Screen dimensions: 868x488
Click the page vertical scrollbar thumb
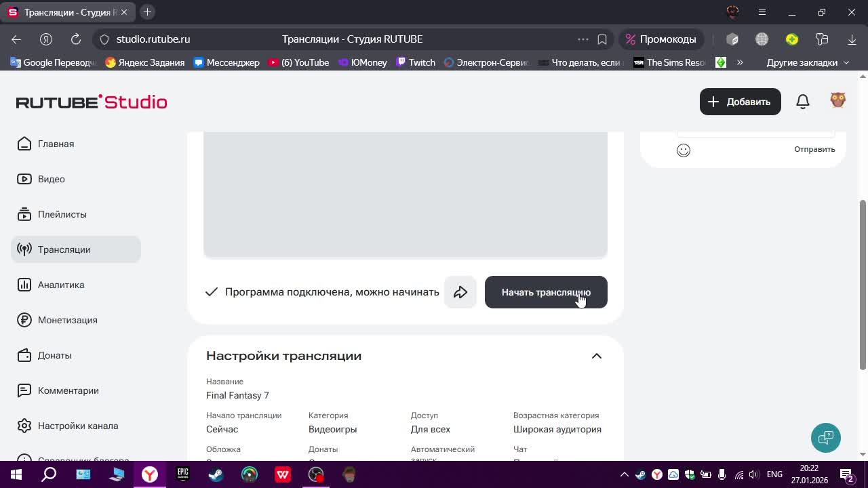863,285
